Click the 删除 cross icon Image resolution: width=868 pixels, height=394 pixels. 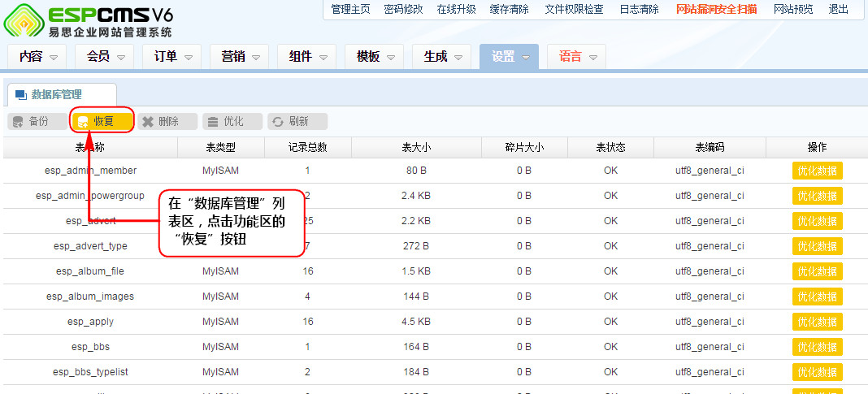[148, 122]
